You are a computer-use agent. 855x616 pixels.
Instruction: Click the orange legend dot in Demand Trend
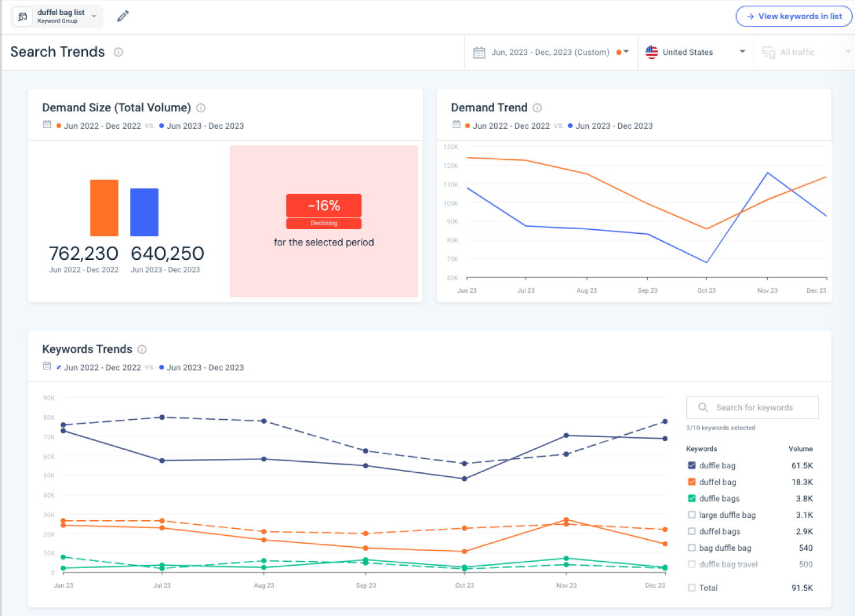point(467,126)
